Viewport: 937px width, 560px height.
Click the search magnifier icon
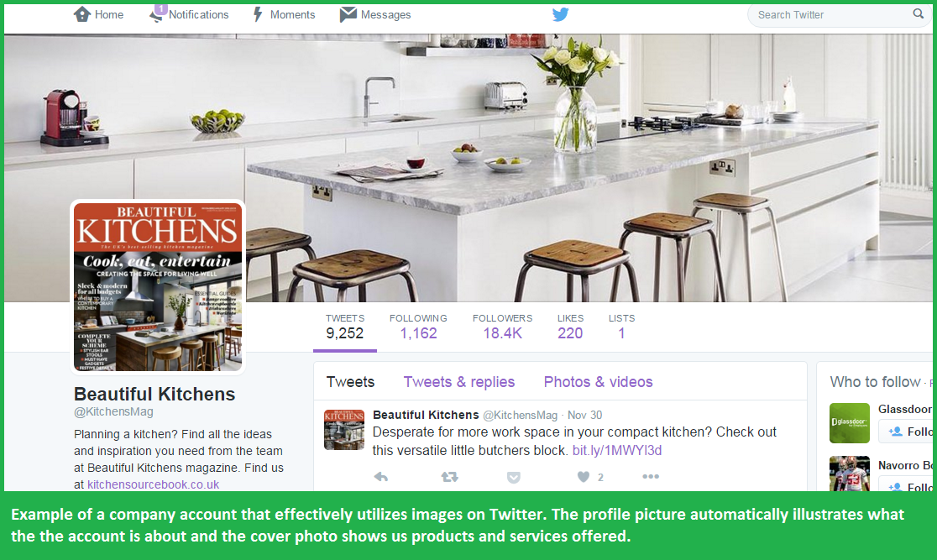pos(918,13)
